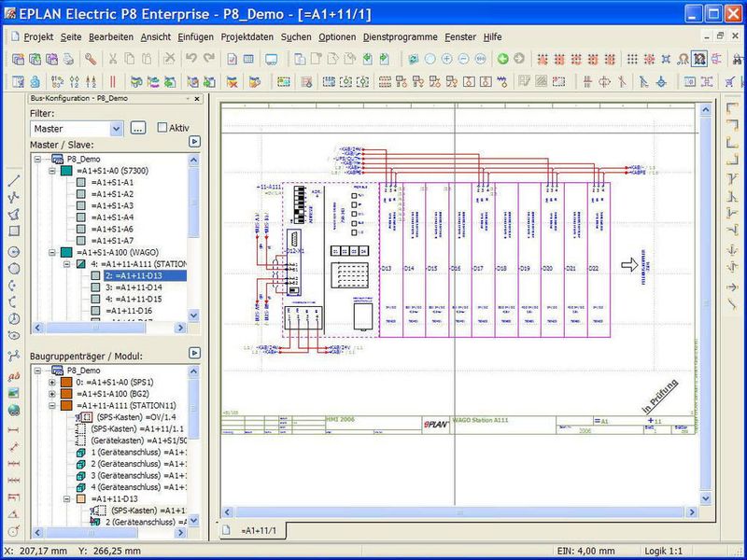The image size is (747, 560).
Task: Click the Baugruppenträger / Modul play arrow button
Action: click(x=194, y=353)
